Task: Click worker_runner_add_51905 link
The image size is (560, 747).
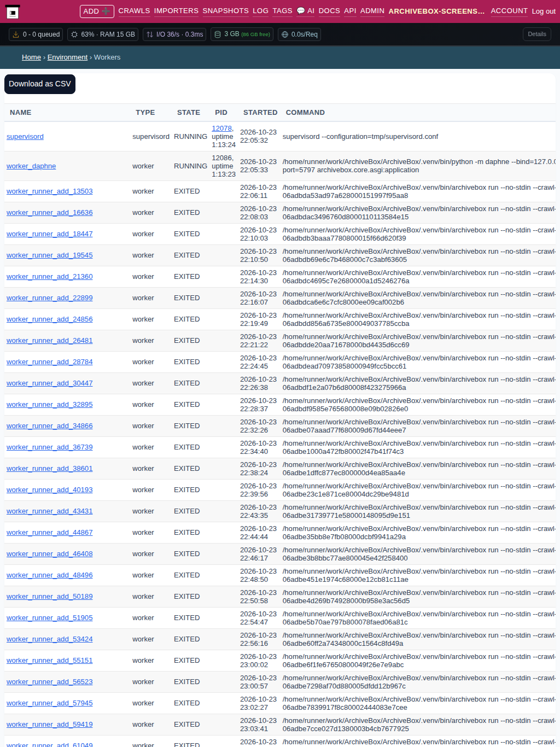Action: (x=50, y=618)
